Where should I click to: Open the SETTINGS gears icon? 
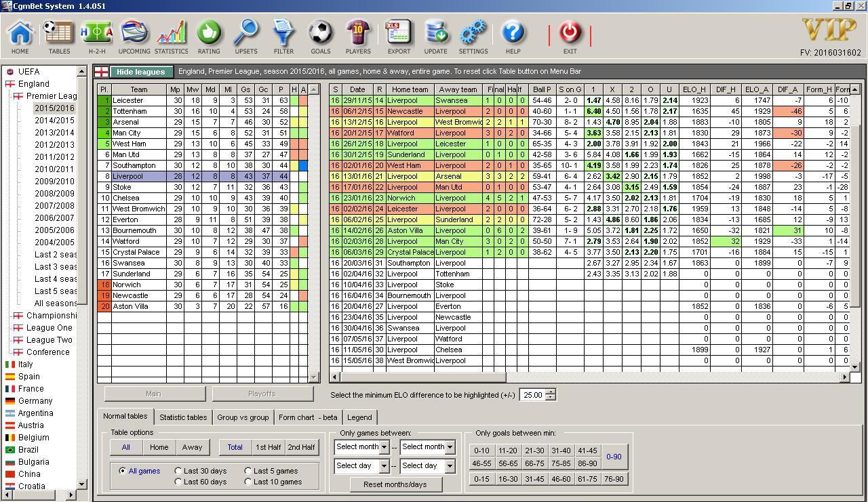[473, 37]
